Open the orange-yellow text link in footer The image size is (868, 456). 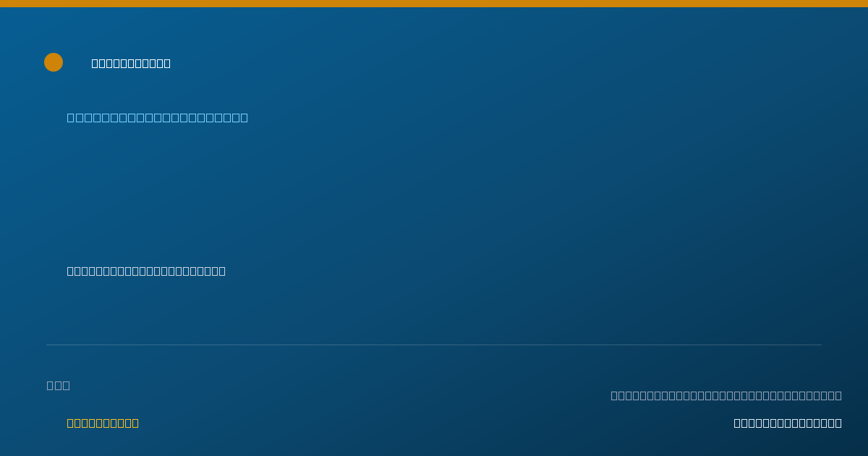pos(103,423)
